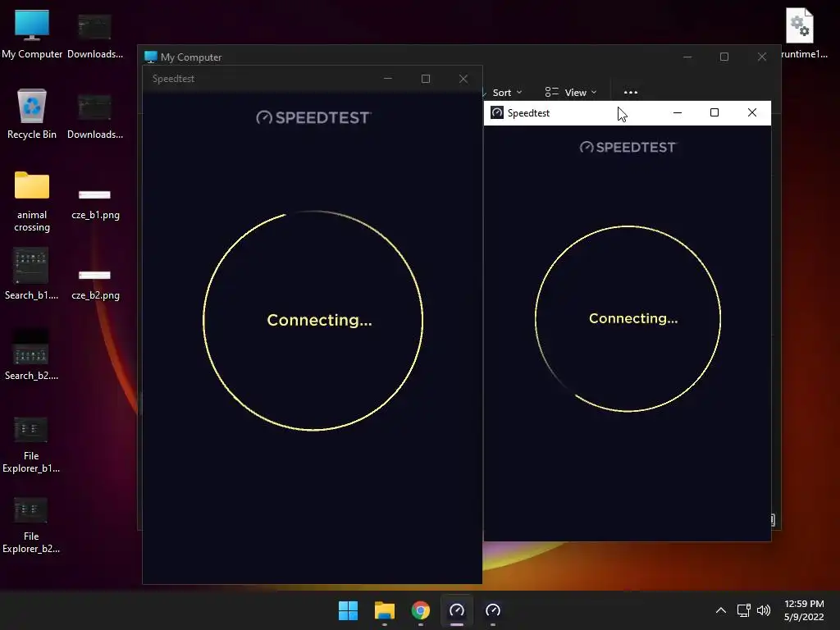Image resolution: width=840 pixels, height=630 pixels.
Task: Expand the Sort dropdown in My Computer
Action: point(507,93)
